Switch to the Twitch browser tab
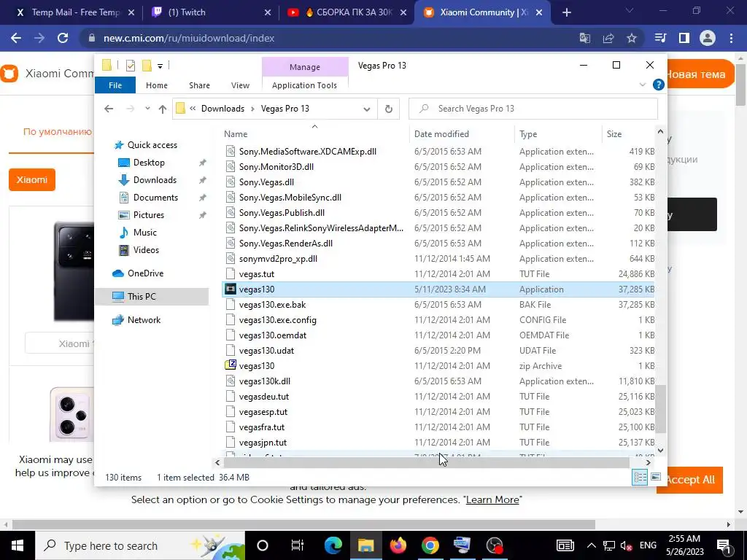This screenshot has height=560, width=747. point(211,12)
